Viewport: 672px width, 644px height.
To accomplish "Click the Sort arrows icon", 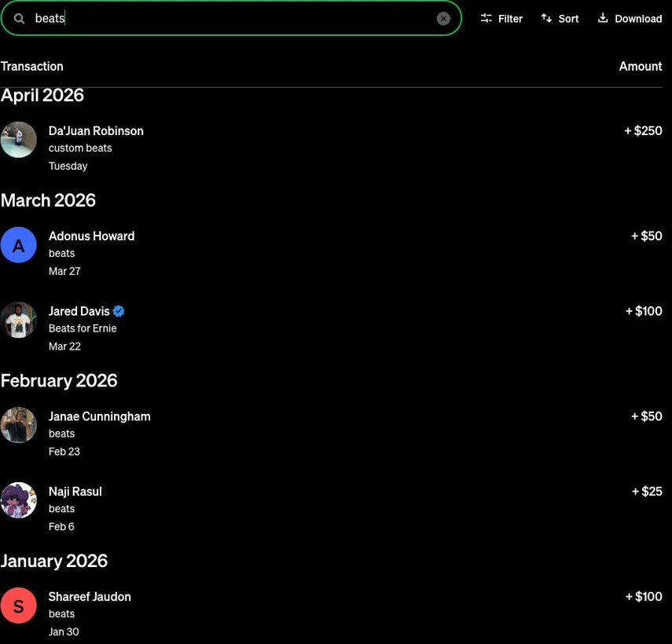I will coord(546,18).
